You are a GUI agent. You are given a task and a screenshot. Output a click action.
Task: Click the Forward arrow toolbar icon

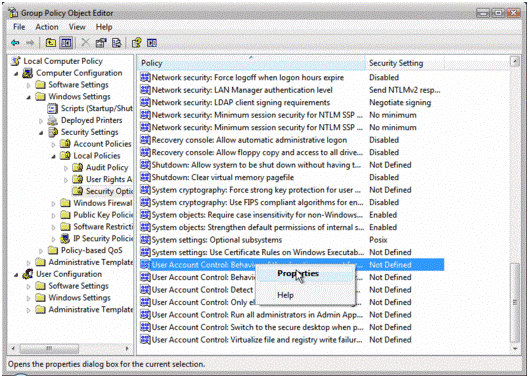point(30,43)
